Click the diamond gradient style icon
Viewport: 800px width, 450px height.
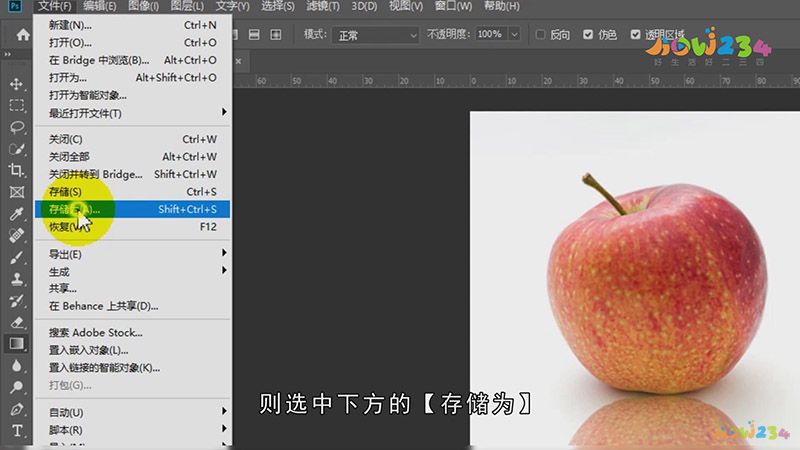pos(276,35)
